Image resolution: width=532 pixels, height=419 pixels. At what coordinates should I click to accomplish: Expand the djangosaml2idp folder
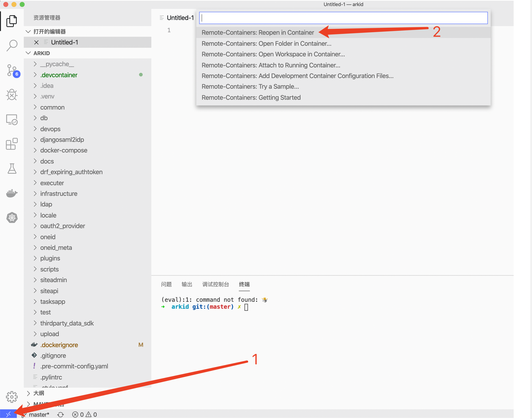coord(87,139)
